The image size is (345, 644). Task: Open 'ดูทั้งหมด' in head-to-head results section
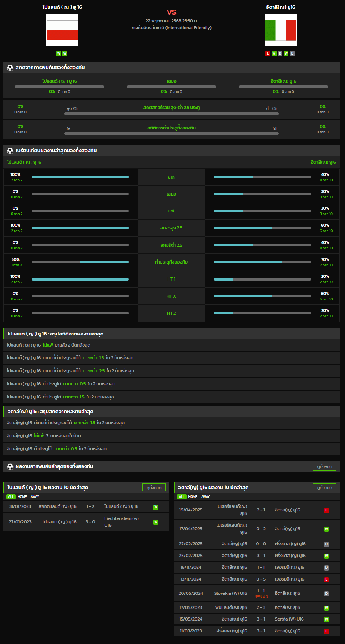point(325,466)
